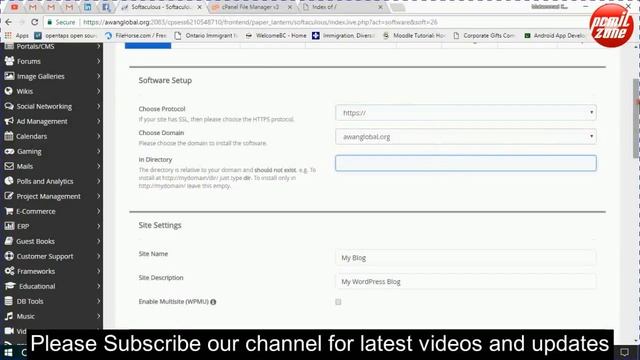Open the Frameworks category
Screen dimensions: 640x360
[x=51, y=271]
